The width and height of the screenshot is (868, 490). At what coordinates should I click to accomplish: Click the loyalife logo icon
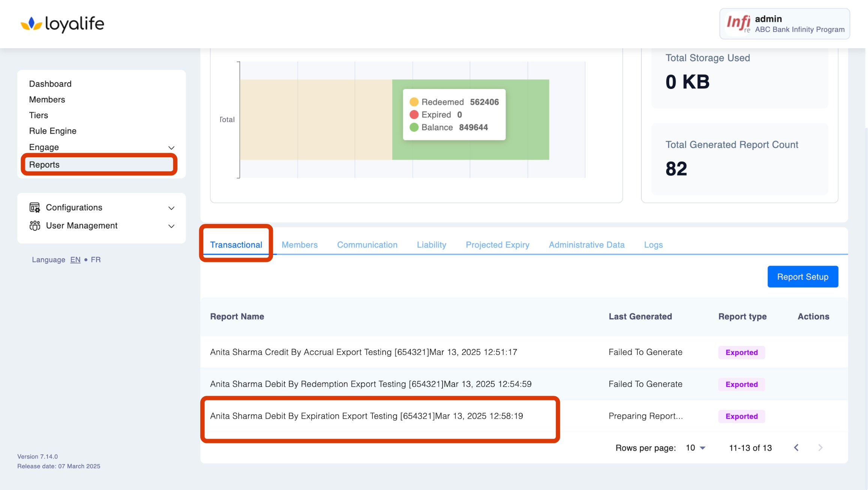31,24
